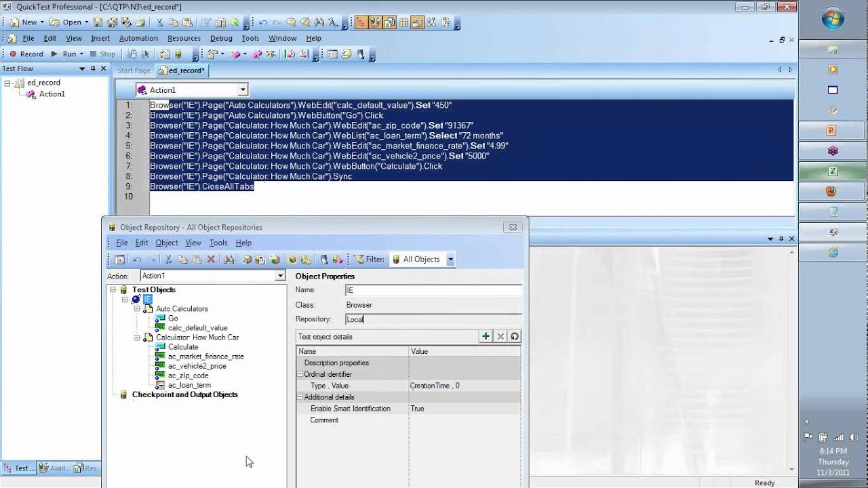The image size is (868, 488).
Task: Expand the All Objects filter dropdown
Action: (x=450, y=260)
